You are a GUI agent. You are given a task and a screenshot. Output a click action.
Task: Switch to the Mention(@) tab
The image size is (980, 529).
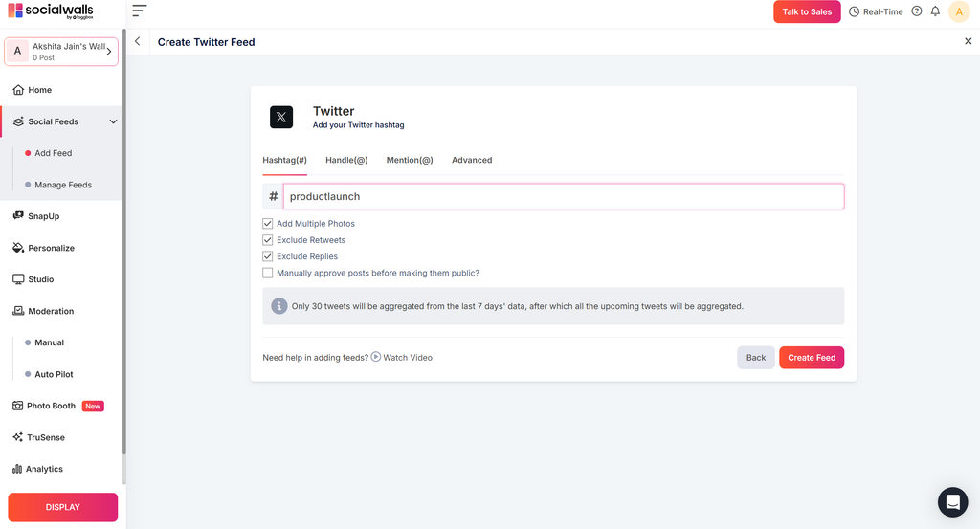[410, 160]
